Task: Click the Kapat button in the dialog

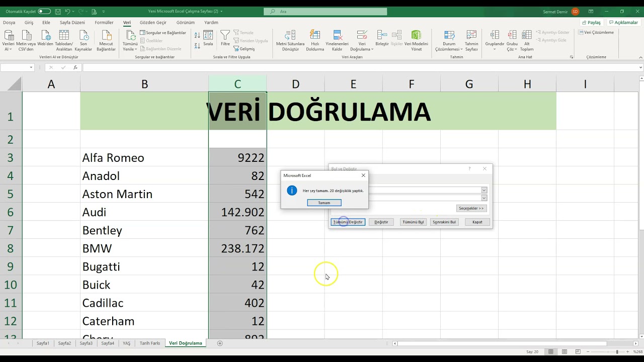Action: tap(477, 222)
